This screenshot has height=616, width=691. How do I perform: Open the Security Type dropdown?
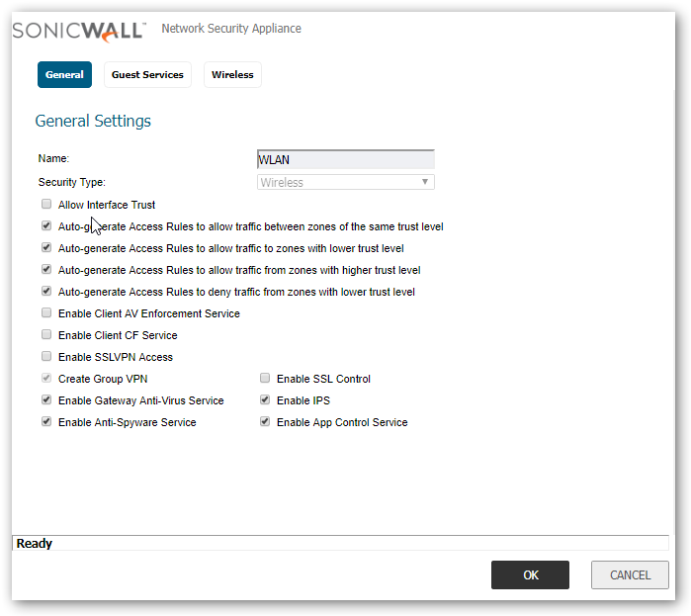345,183
